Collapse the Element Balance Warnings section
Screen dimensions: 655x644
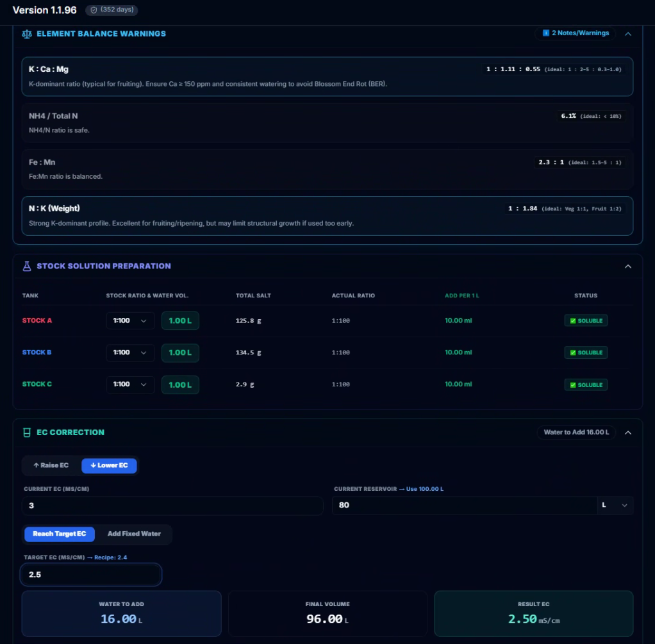(628, 34)
